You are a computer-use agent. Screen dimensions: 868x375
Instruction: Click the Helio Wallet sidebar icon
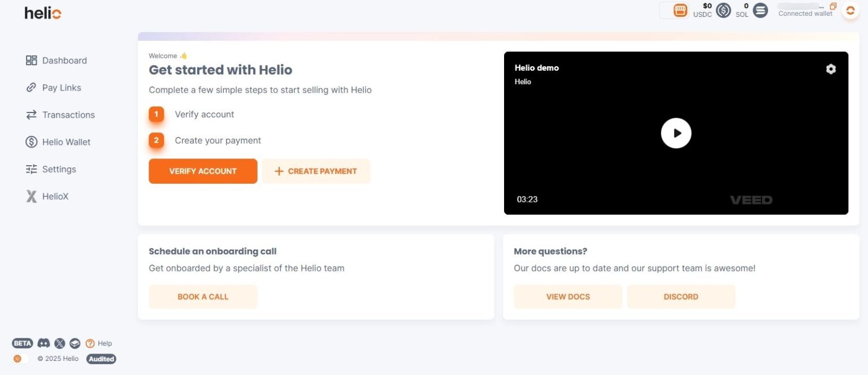tap(32, 142)
